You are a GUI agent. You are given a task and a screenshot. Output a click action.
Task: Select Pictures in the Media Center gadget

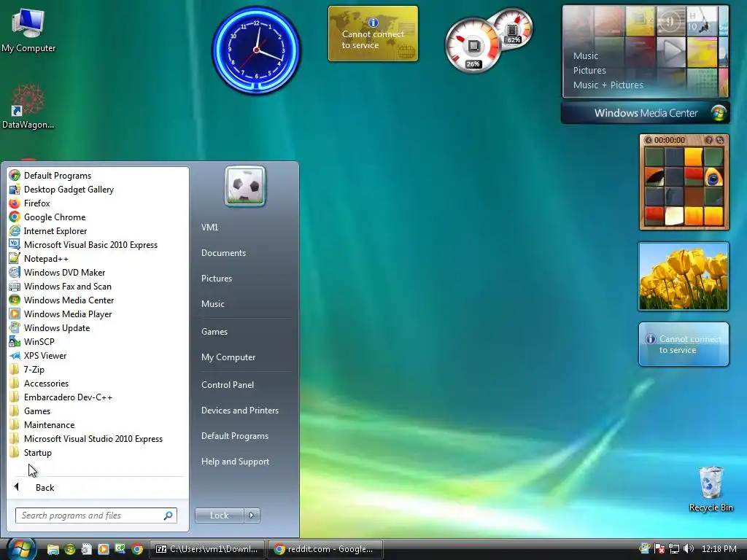(589, 71)
